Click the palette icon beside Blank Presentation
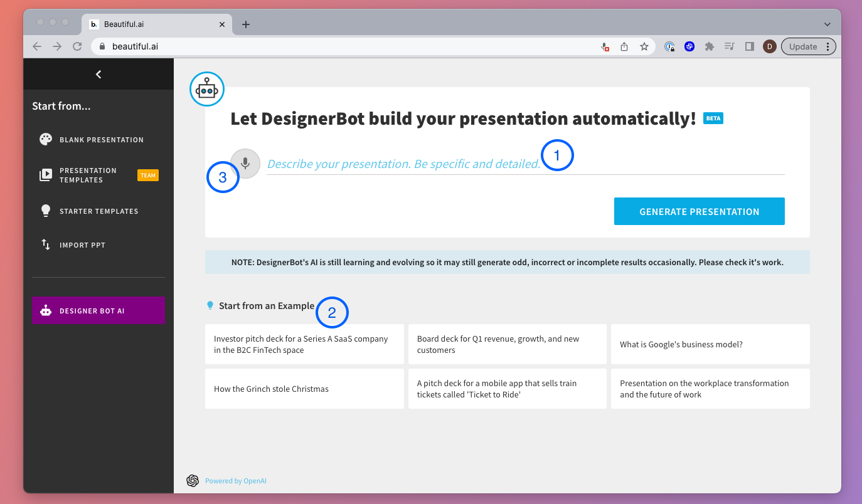The height and width of the screenshot is (504, 862). click(46, 140)
